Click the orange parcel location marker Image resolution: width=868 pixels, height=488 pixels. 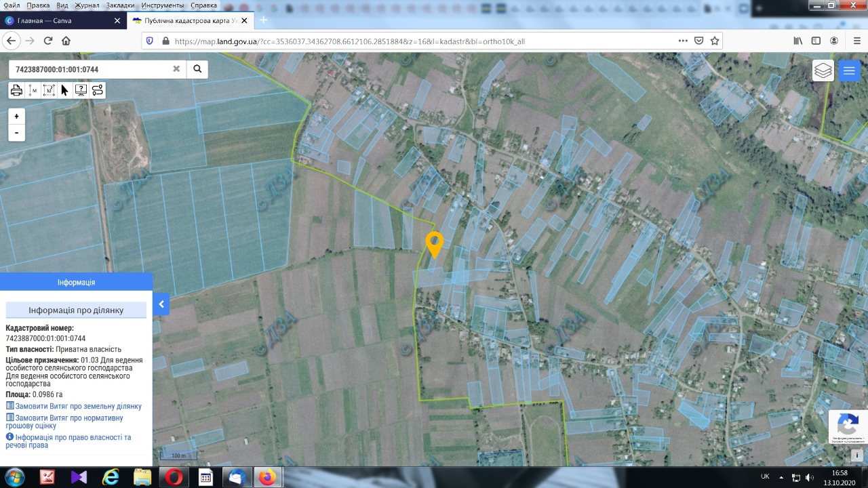[434, 243]
